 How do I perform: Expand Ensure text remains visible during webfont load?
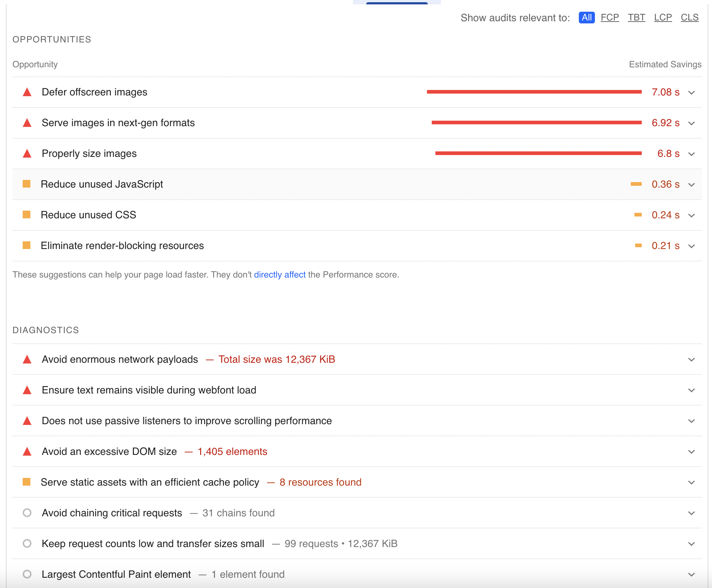click(x=692, y=390)
